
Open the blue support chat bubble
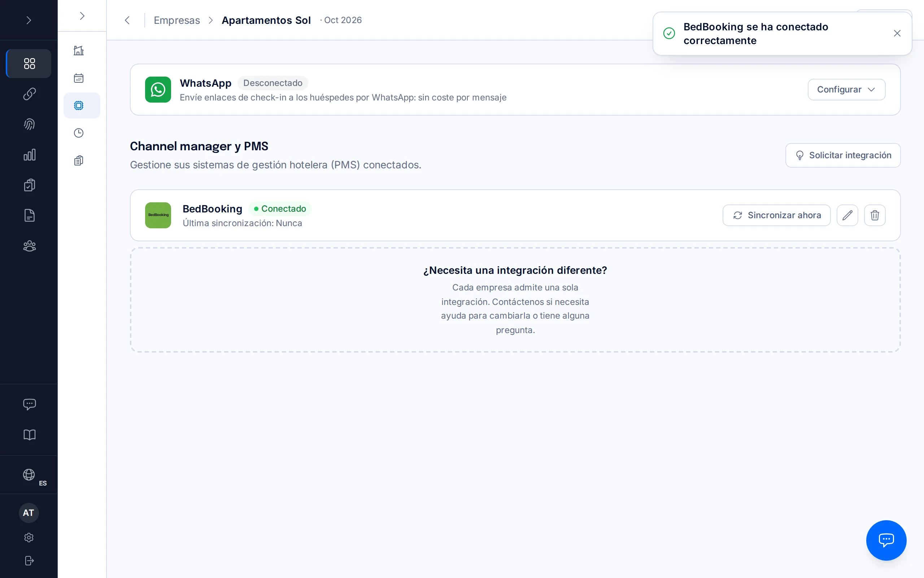886,540
